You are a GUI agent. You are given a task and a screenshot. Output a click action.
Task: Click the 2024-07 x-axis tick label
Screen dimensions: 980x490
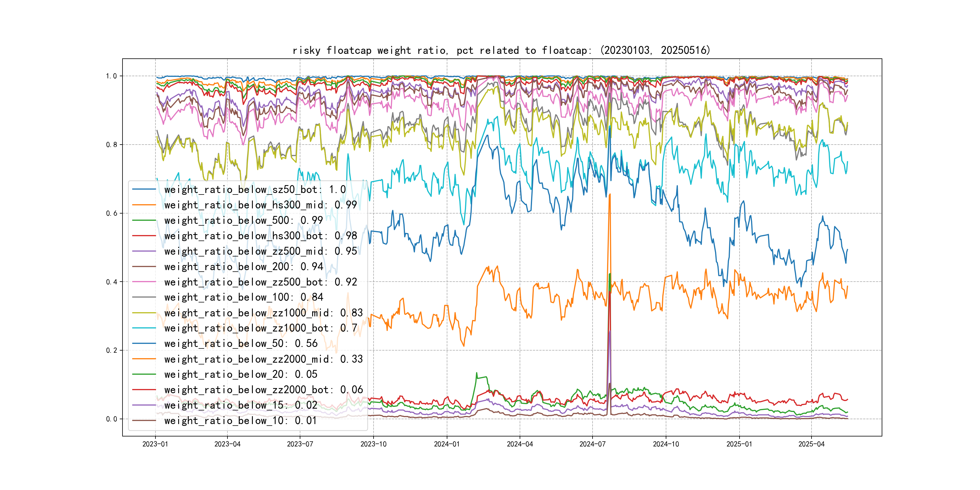592,444
